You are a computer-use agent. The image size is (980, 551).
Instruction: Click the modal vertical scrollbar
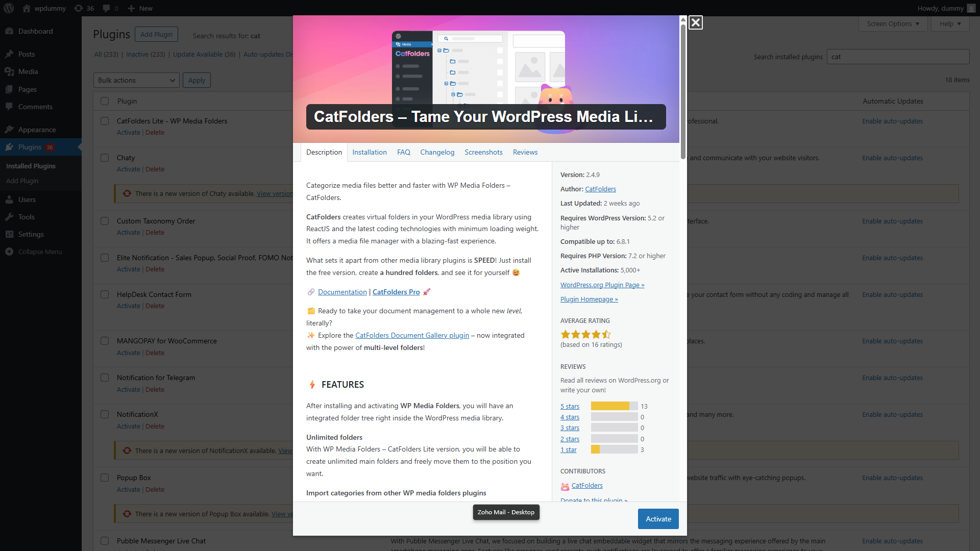click(x=683, y=92)
